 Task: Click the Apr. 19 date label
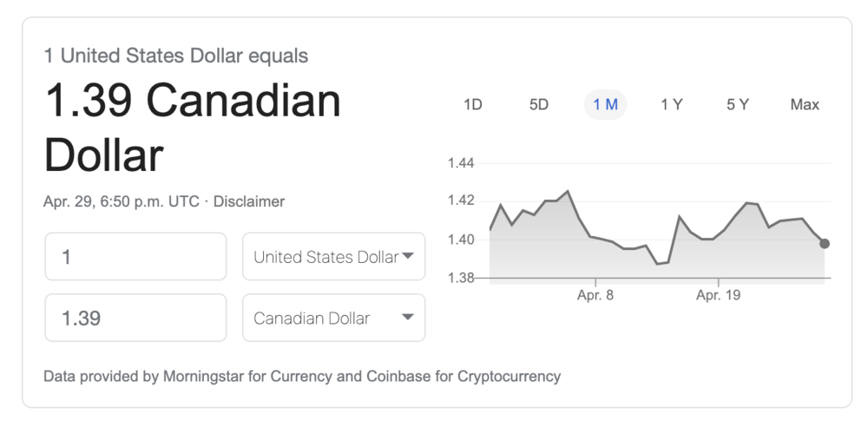pos(718,295)
